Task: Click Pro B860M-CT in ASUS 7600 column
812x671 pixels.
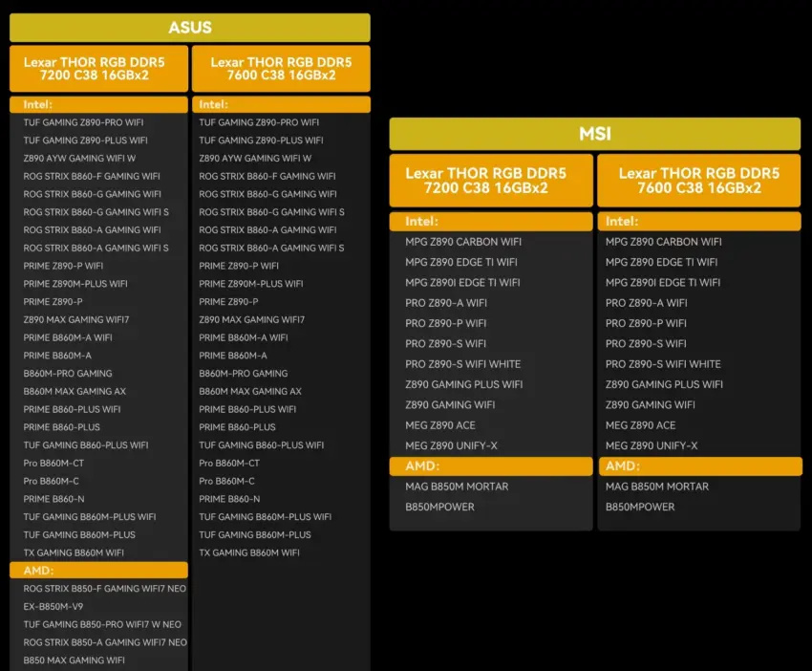Action: [x=229, y=463]
